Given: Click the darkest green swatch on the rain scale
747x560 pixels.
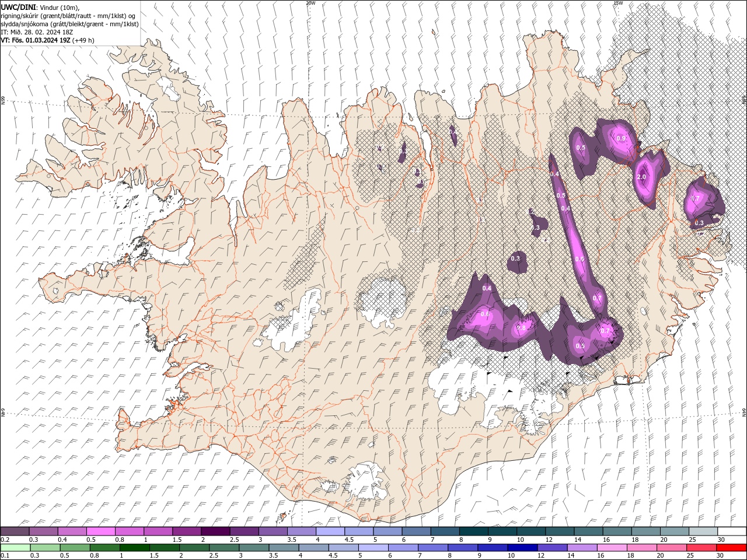Looking at the screenshot, I should [135, 548].
